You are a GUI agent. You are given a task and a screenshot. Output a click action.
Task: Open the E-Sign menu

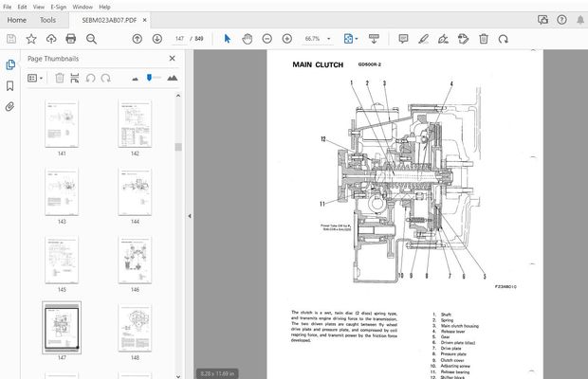[x=59, y=7]
